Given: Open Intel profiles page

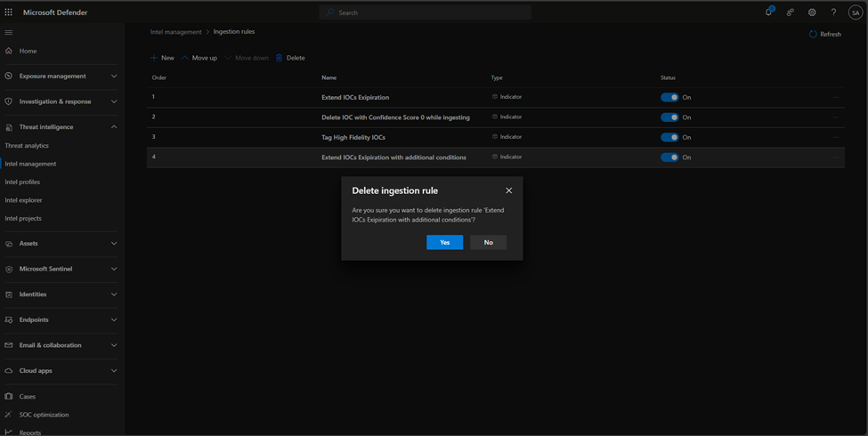Looking at the screenshot, I should tap(22, 182).
